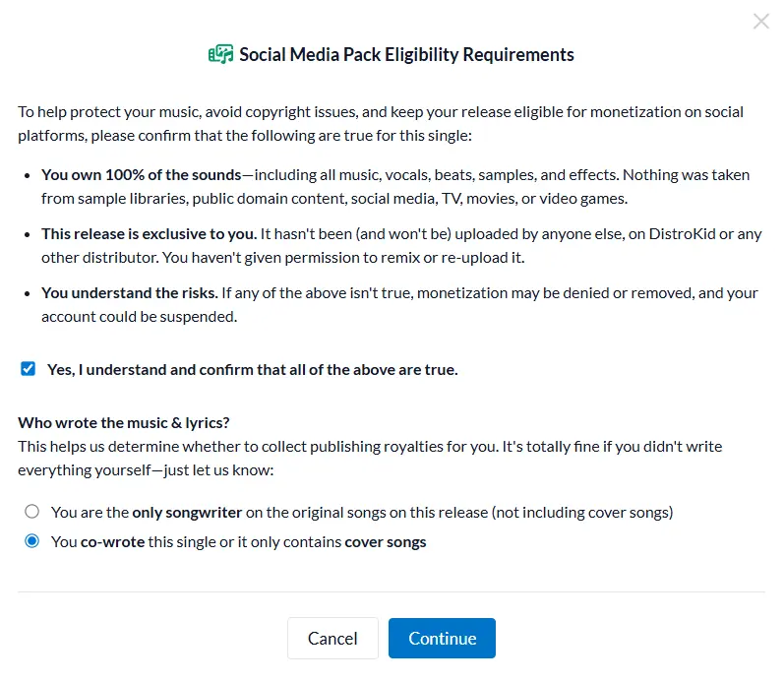Click the 'Yes, I understand and confirm' label

pyautogui.click(x=253, y=370)
